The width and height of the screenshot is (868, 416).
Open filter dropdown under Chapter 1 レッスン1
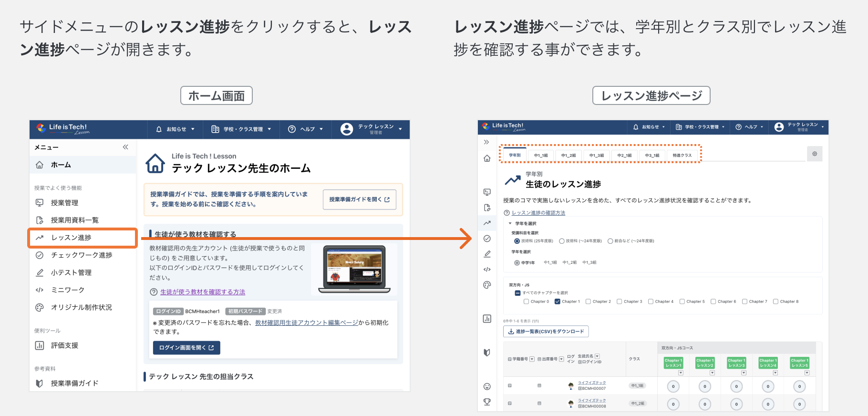[x=681, y=373]
